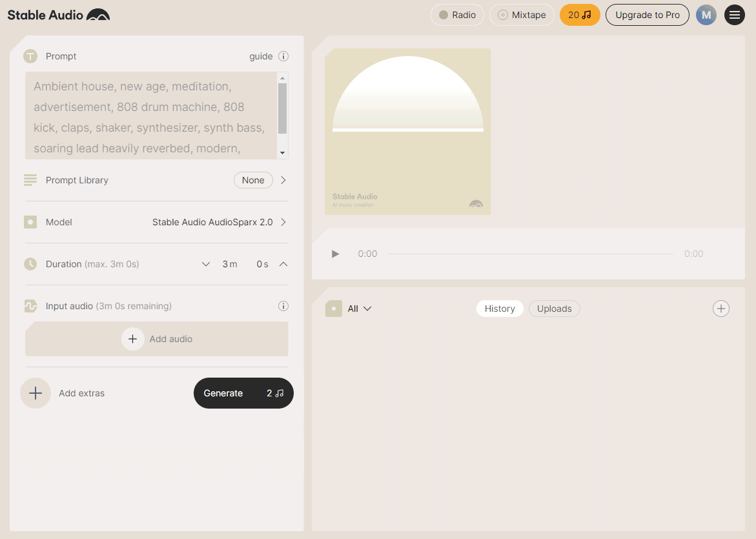This screenshot has width=756, height=539.
Task: Click the prompt scrollbar up arrow
Action: click(x=283, y=77)
